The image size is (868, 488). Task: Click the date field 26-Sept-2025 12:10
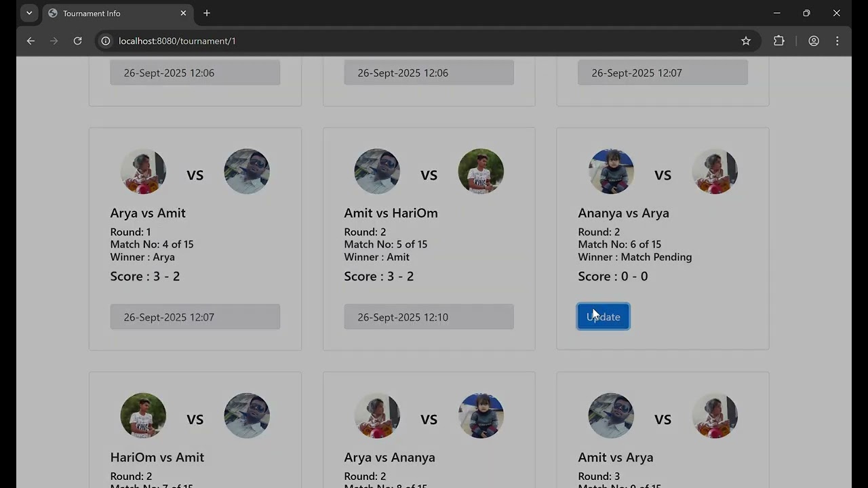[429, 317]
